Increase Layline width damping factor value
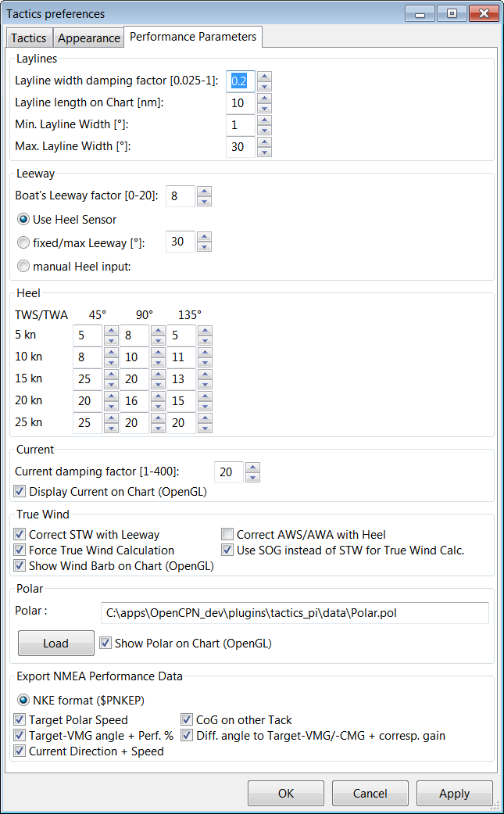The height and width of the screenshot is (814, 504). [x=265, y=77]
